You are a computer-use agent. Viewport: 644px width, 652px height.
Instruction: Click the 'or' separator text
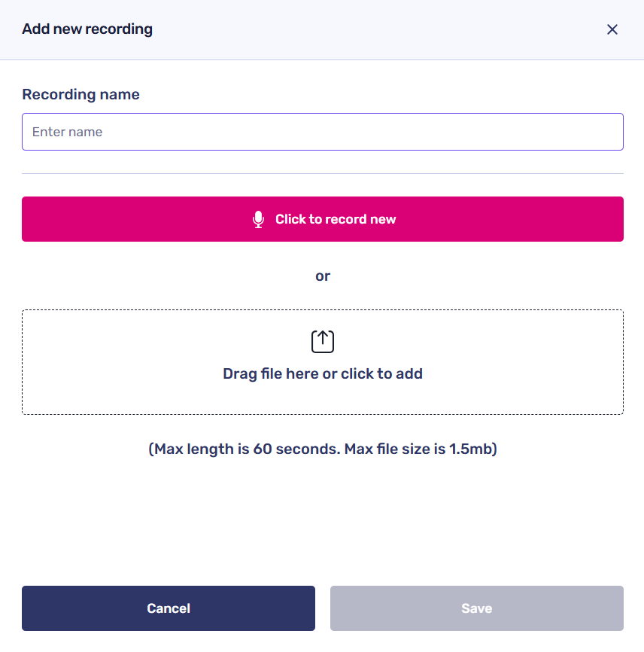click(x=323, y=276)
